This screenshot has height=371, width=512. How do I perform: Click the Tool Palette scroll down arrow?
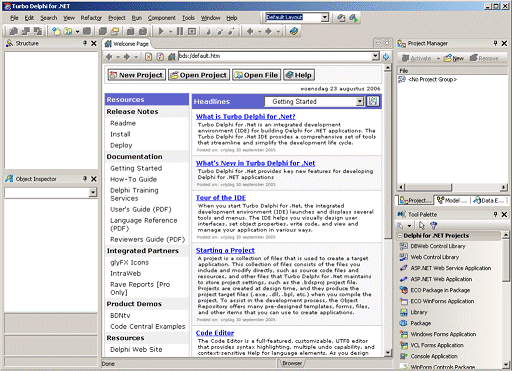506,364
